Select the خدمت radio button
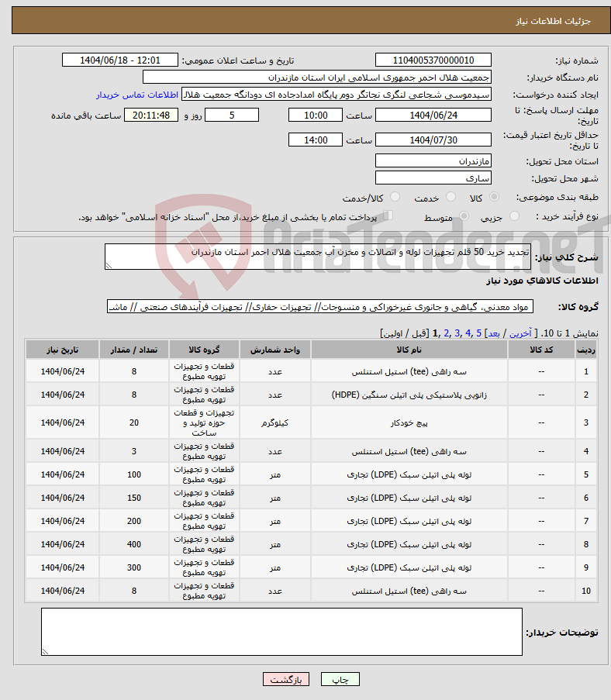Image resolution: width=611 pixels, height=700 pixels. (x=451, y=197)
